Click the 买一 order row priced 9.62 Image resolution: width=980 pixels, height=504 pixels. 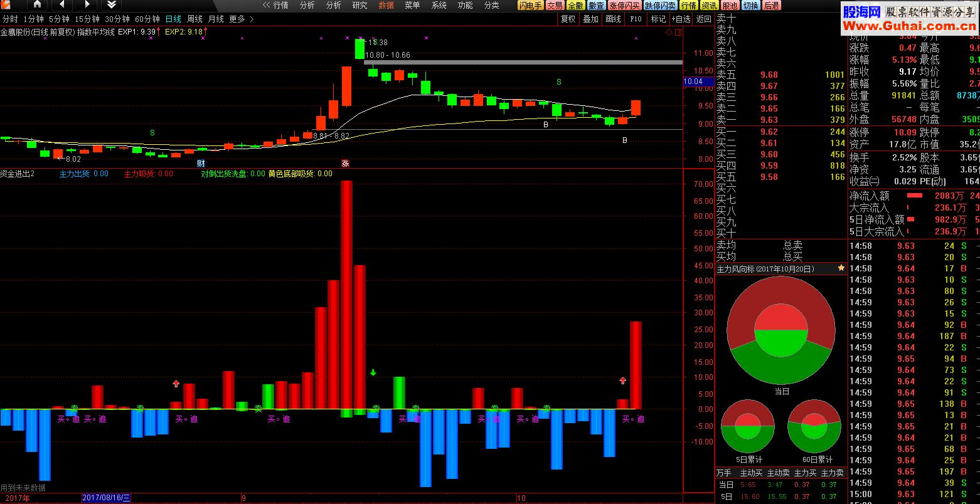(x=781, y=132)
